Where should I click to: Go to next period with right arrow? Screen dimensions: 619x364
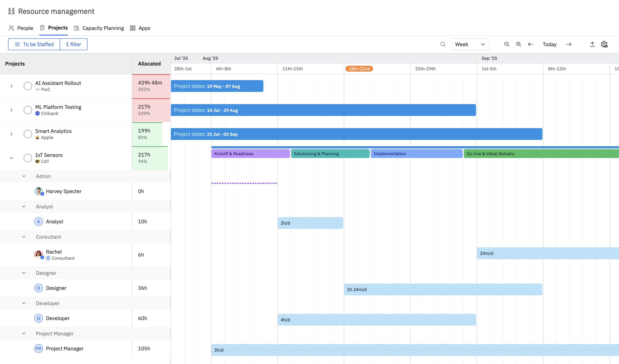click(x=569, y=44)
